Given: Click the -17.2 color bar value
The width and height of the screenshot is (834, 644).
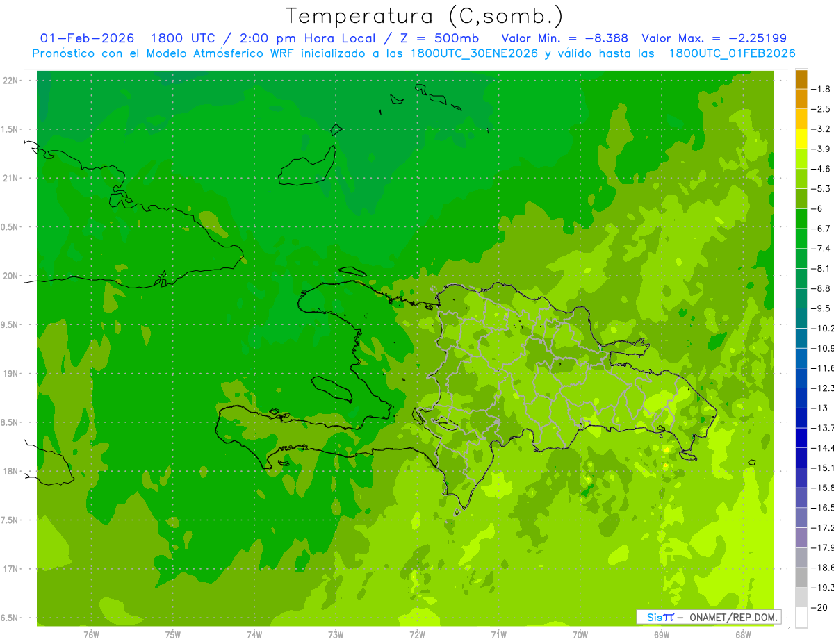Looking at the screenshot, I should pyautogui.click(x=822, y=528).
